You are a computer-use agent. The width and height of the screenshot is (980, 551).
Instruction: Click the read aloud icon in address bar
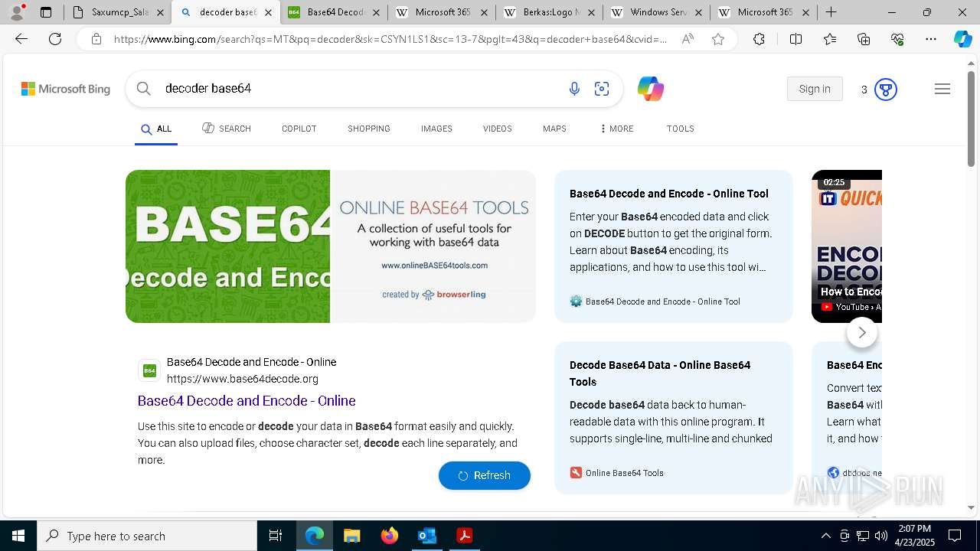point(688,39)
